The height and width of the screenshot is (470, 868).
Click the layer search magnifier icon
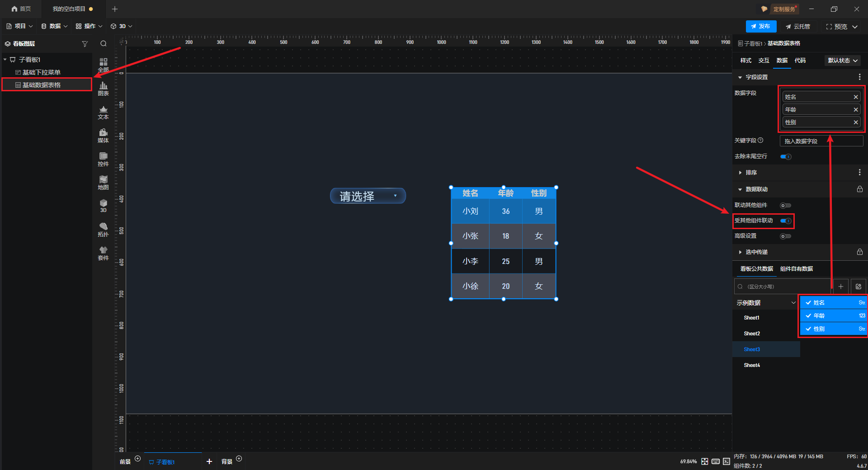[104, 44]
